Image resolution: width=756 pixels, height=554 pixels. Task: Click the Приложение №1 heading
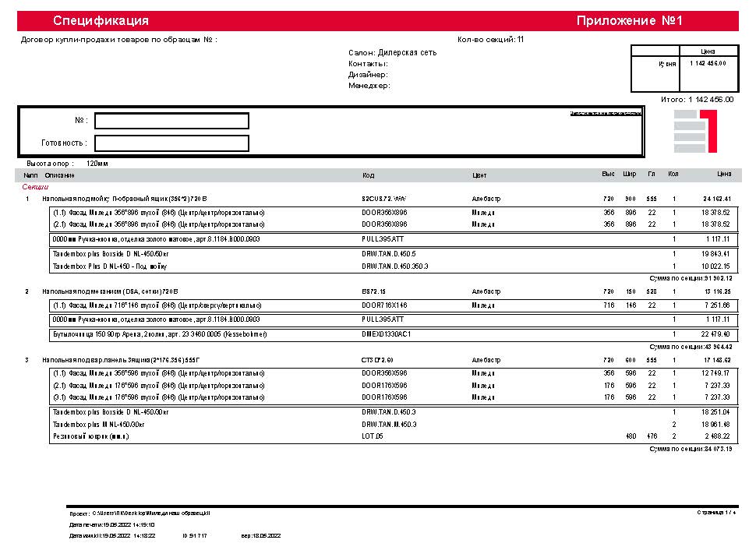point(629,21)
